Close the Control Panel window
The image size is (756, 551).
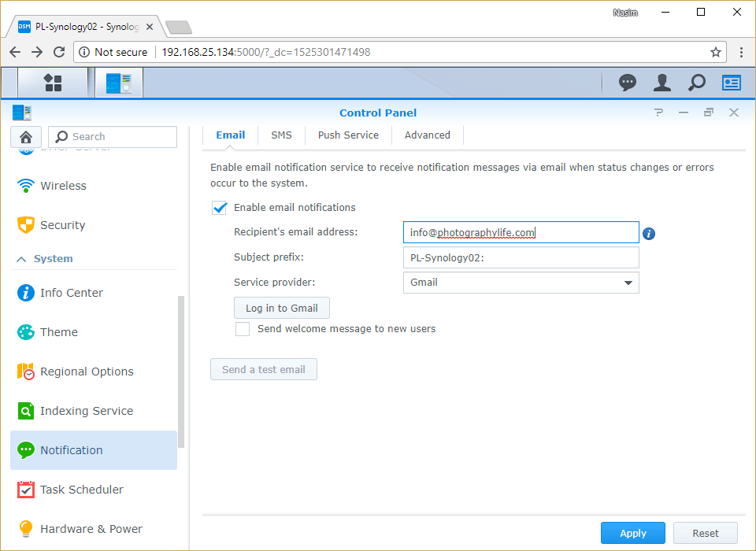734,113
